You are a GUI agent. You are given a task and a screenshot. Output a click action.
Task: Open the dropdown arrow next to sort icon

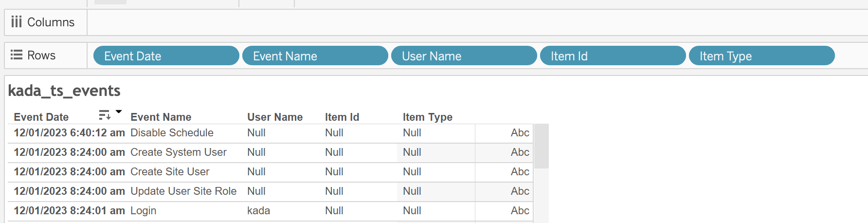[x=118, y=112]
